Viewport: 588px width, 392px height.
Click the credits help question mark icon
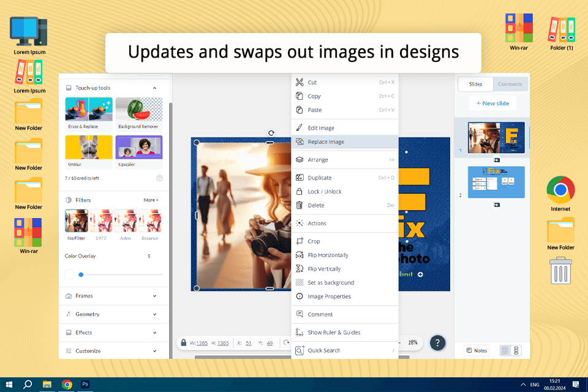coord(159,178)
